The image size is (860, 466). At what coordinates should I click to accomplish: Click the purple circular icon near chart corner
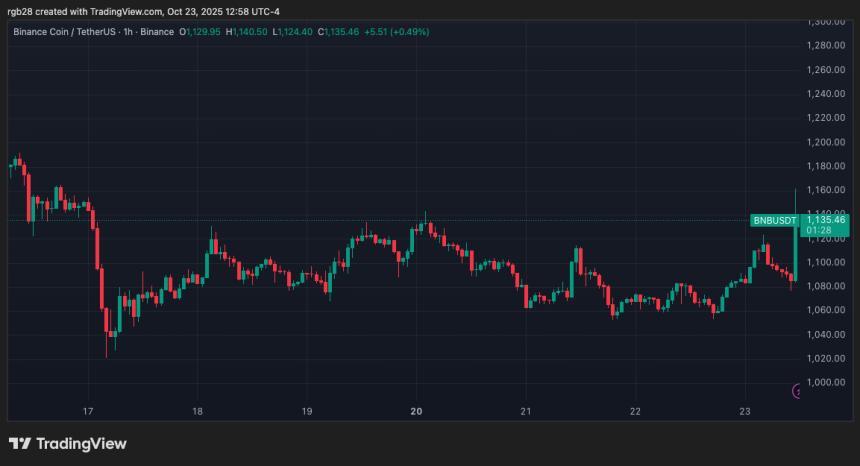[x=796, y=391]
